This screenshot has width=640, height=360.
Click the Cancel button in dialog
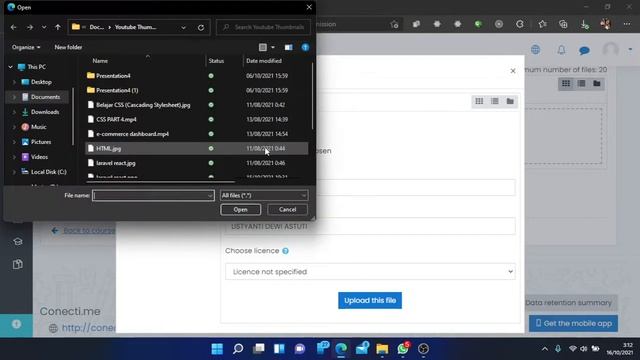(x=287, y=209)
